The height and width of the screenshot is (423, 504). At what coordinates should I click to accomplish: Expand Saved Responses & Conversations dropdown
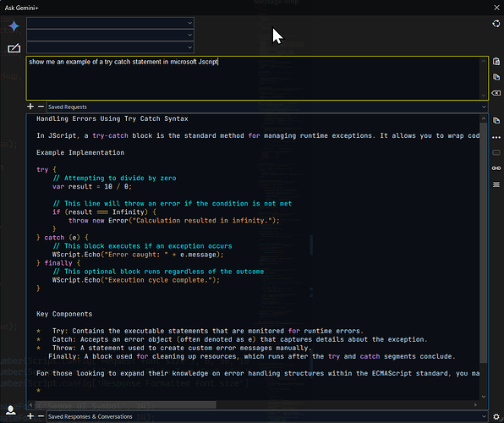[267, 416]
